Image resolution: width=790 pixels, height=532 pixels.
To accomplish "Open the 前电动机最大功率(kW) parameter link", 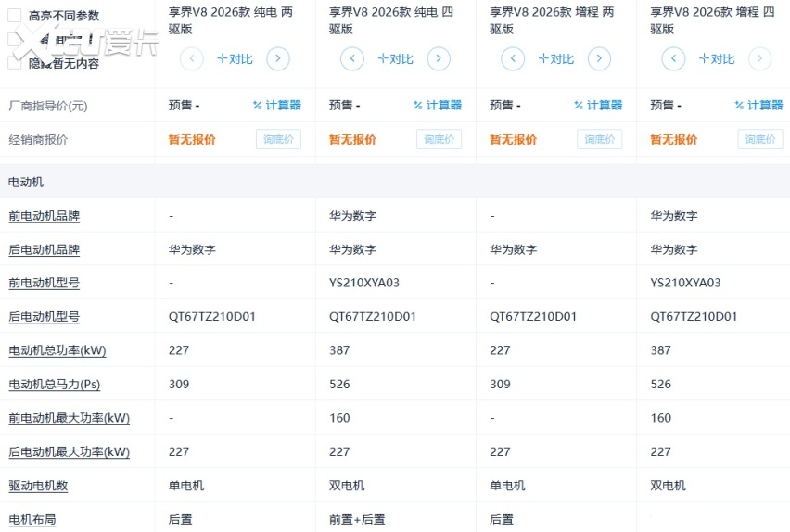I will pos(69,418).
